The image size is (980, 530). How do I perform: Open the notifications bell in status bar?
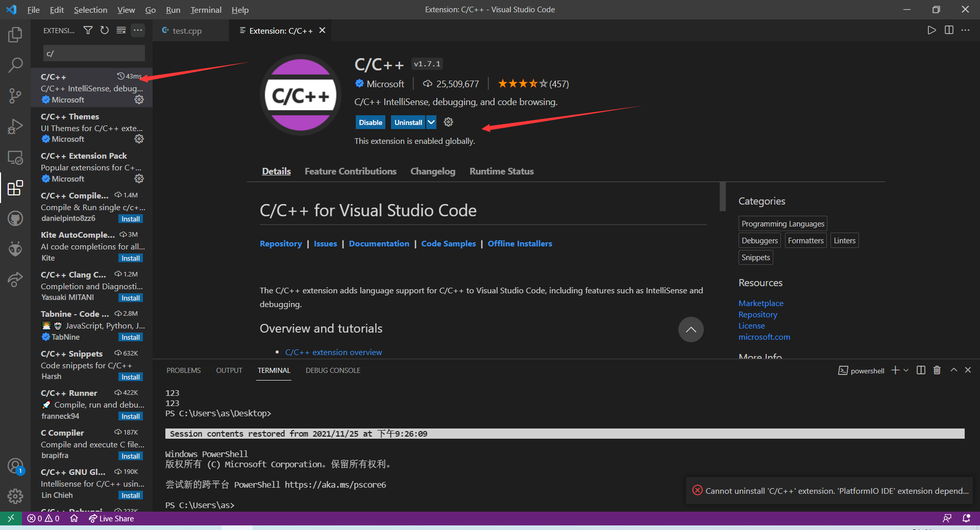point(966,518)
